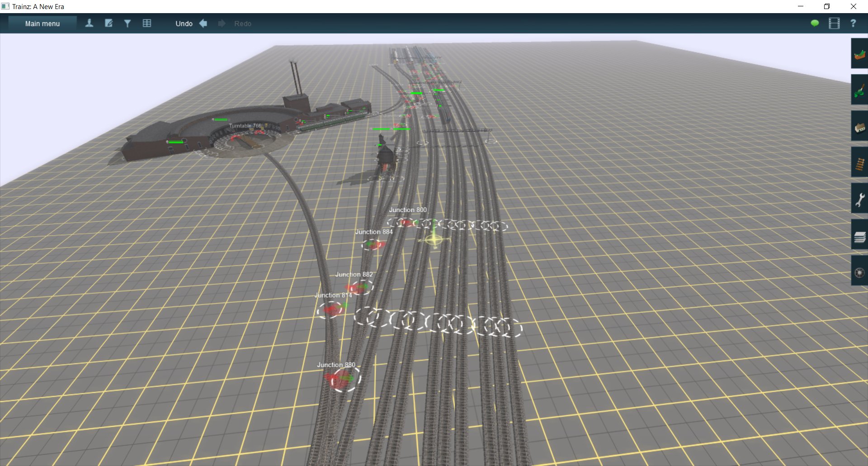
Task: Click the Junction 882 lever marker
Action: [x=360, y=287]
